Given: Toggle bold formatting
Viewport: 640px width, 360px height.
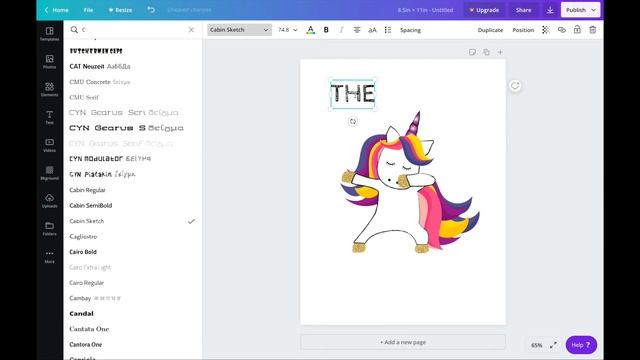Looking at the screenshot, I should click(326, 30).
